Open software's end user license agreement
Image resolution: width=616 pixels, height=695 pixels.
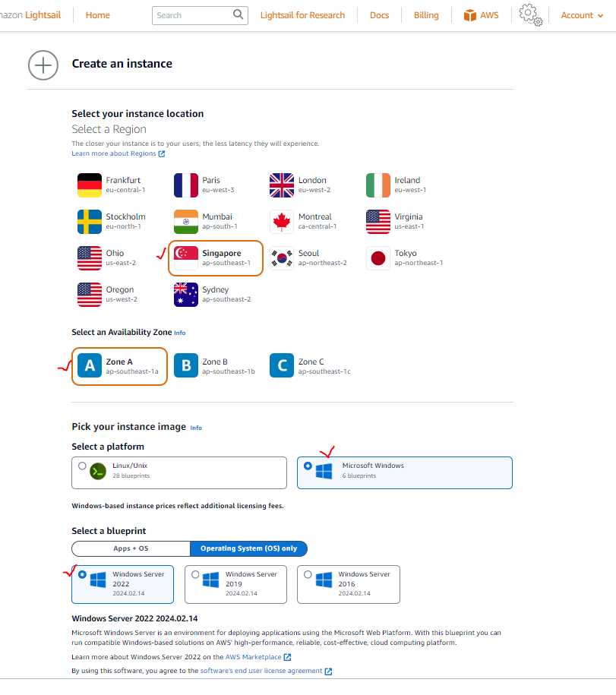point(266,671)
